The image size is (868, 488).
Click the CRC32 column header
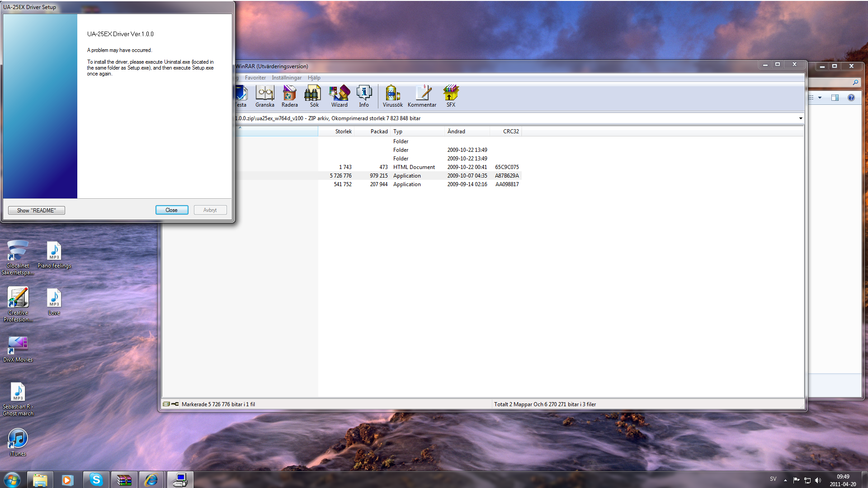point(505,131)
